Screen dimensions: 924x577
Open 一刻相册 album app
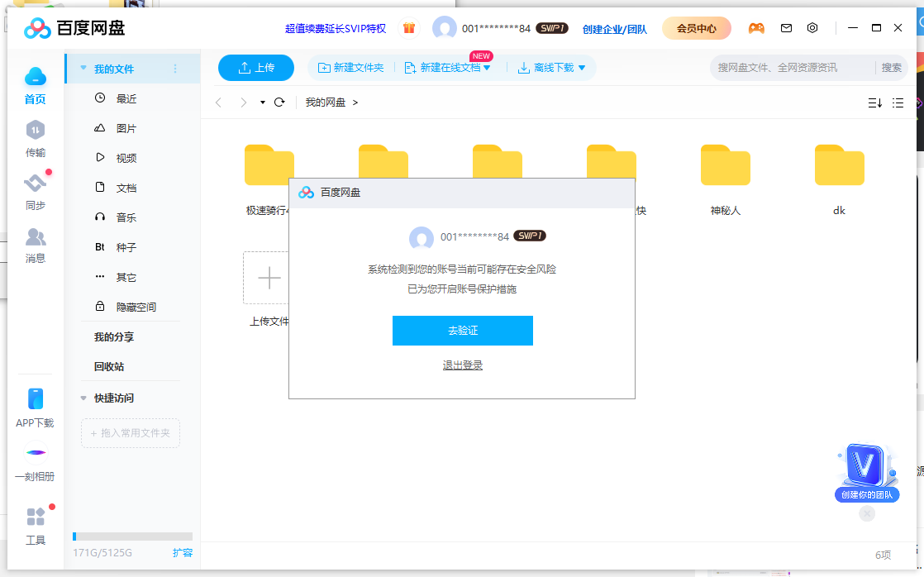36,453
